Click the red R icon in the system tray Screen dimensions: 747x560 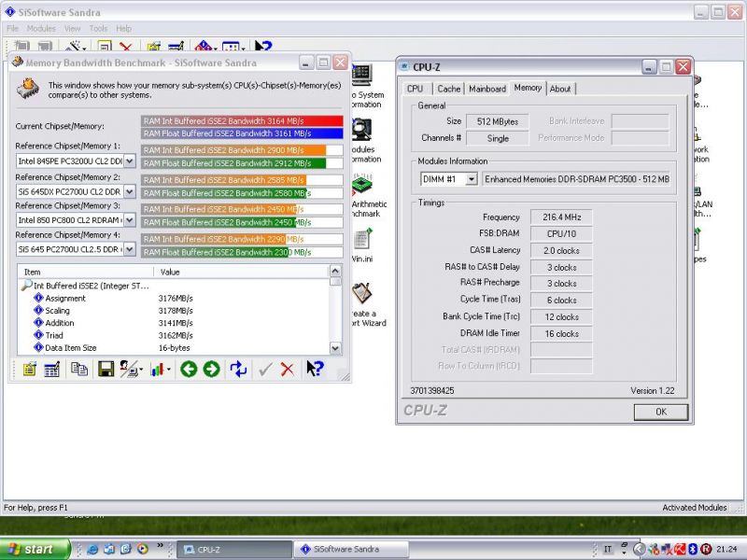click(x=706, y=549)
